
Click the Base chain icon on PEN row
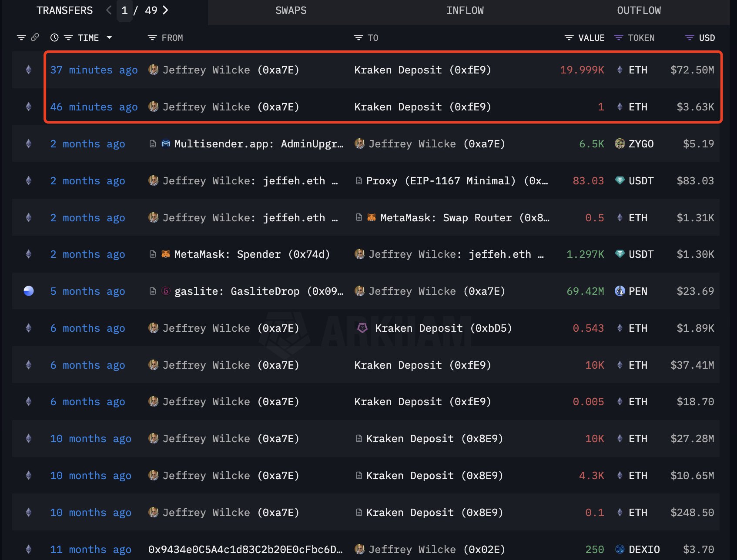29,291
